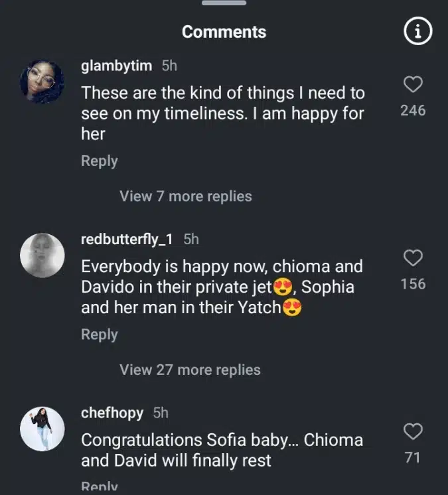
Task: Like redbutterfly_1's comment with the heart
Action: (413, 258)
